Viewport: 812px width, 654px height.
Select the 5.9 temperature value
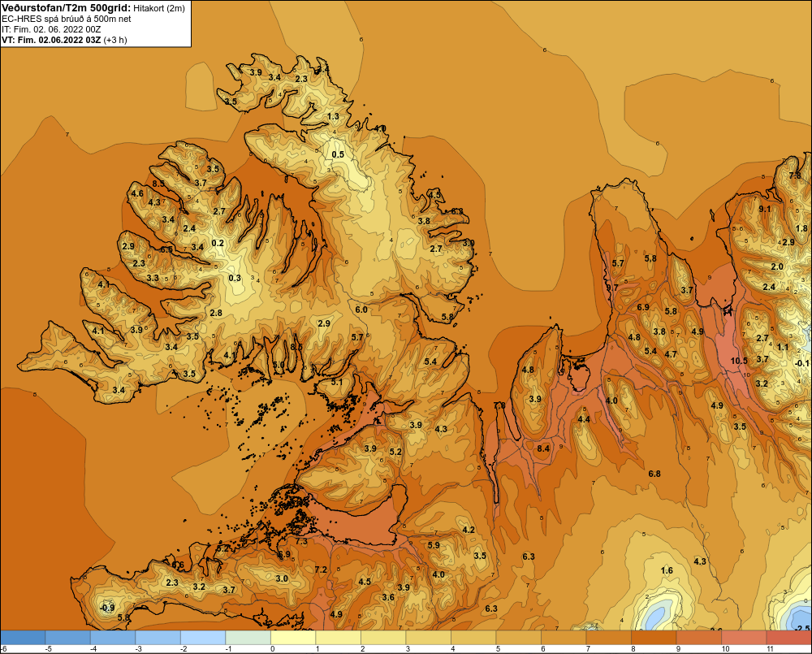434,545
